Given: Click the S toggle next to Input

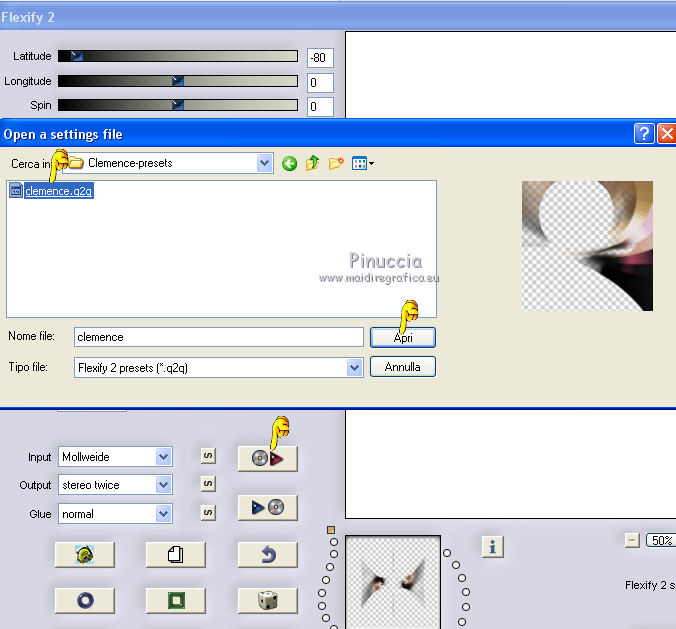Looking at the screenshot, I should 208,456.
